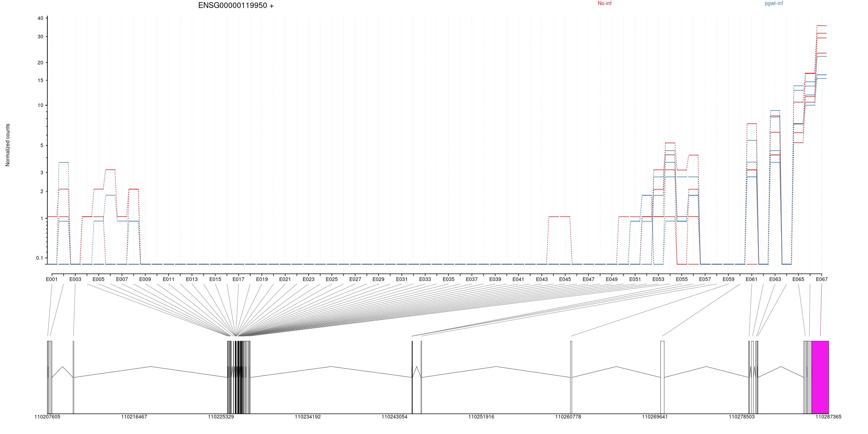
Task: Click genomic coordinate 110278503
Action: 742,417
